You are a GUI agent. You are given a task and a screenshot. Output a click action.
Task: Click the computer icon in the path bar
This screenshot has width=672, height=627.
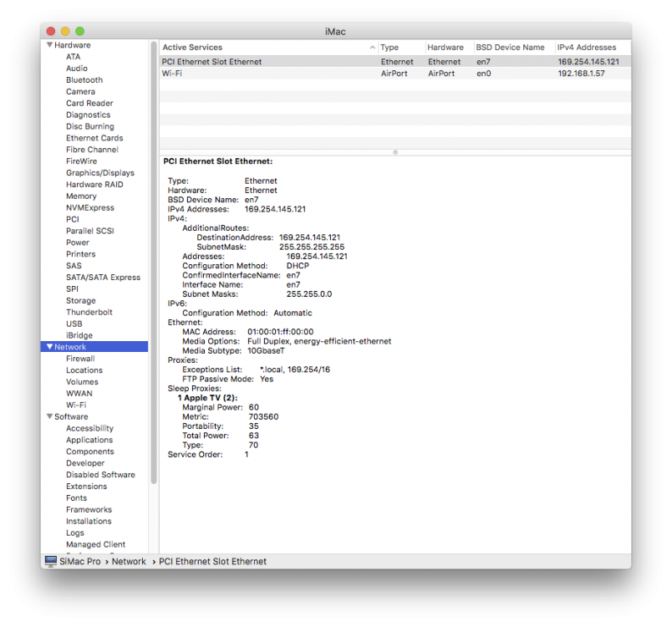(x=51, y=562)
